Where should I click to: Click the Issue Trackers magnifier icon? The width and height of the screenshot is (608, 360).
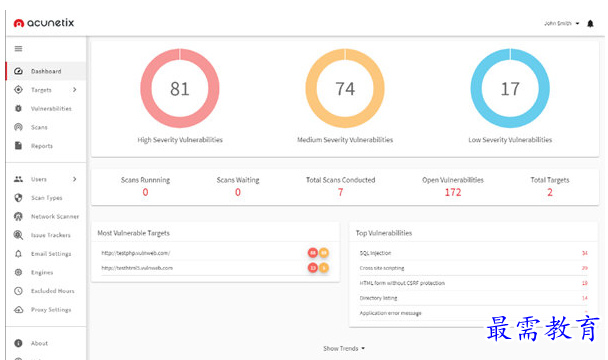click(18, 235)
